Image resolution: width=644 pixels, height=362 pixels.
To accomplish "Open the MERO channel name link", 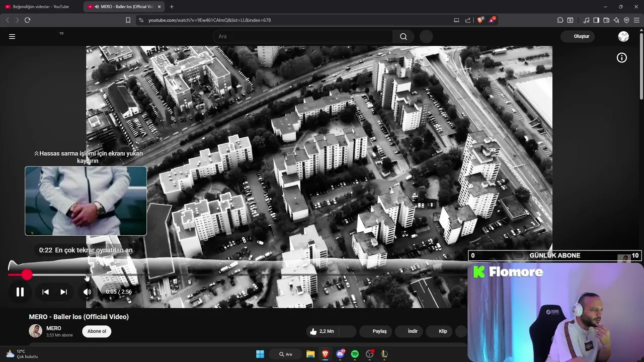I will (x=54, y=328).
